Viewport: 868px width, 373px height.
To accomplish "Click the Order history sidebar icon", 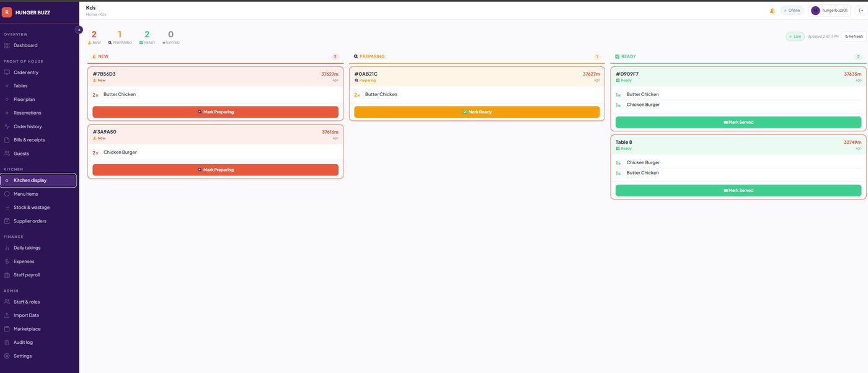I will coord(7,126).
